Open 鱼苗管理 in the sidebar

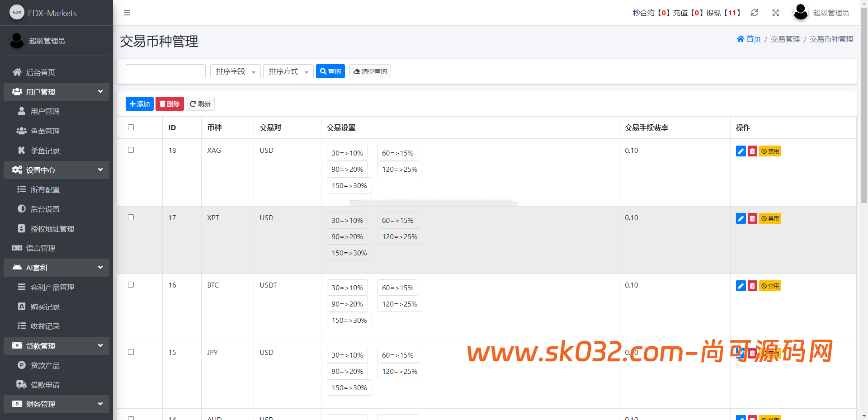pyautogui.click(x=45, y=131)
